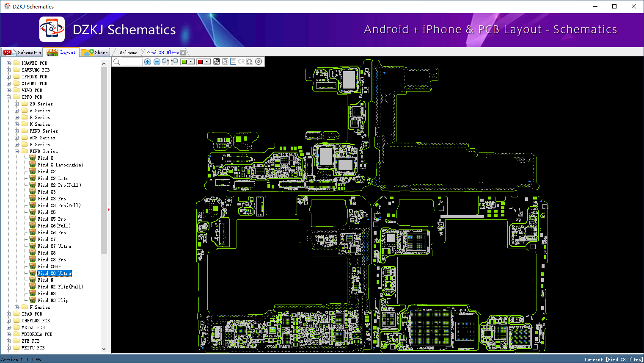644x363 pixels.
Task: Select the ACE Series folder label
Action: pyautogui.click(x=43, y=138)
